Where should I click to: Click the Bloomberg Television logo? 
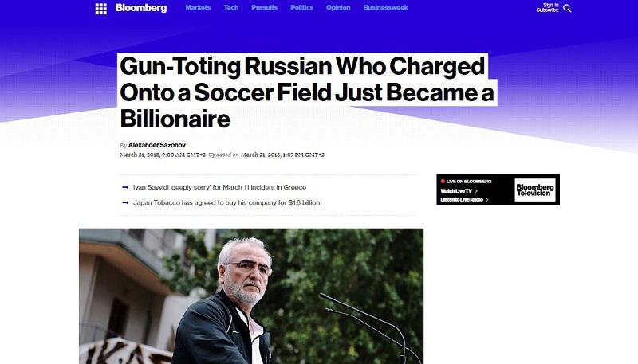point(534,190)
